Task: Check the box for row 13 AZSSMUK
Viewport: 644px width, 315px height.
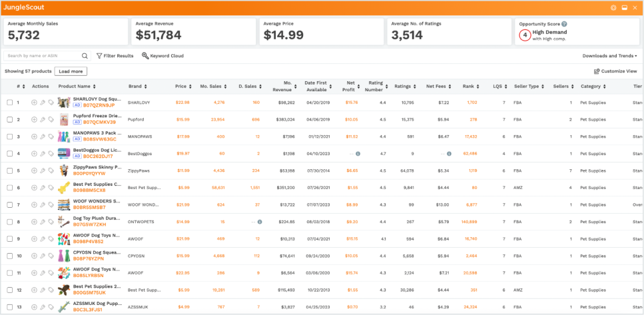Action: pyautogui.click(x=9, y=307)
